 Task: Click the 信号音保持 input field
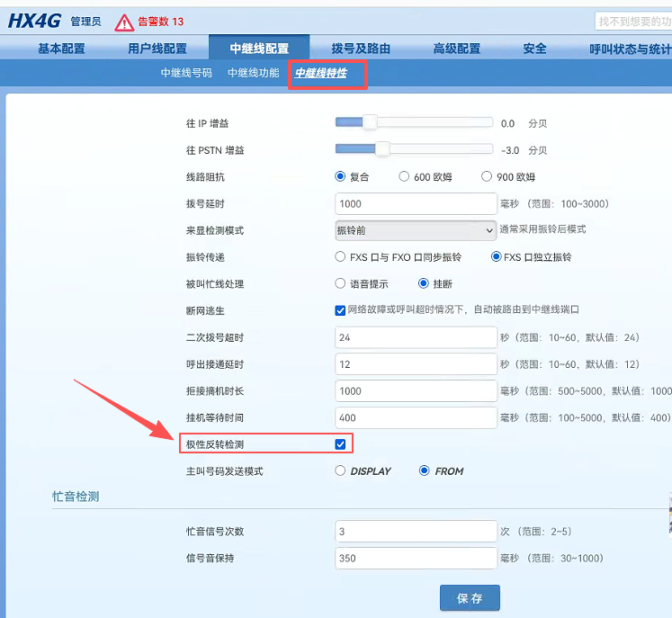click(x=416, y=558)
